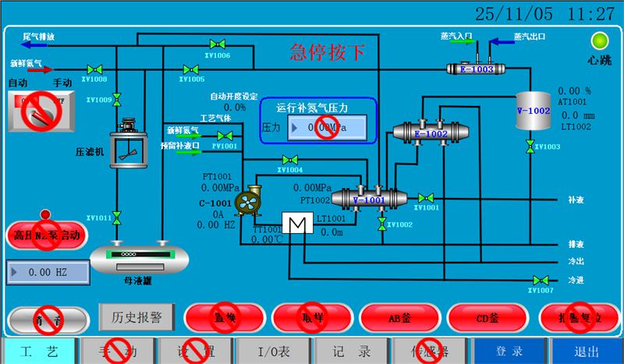This screenshot has height=364, width=624.
Task: Click valve XV1008 on fresh nitrogen line
Action: (x=97, y=69)
